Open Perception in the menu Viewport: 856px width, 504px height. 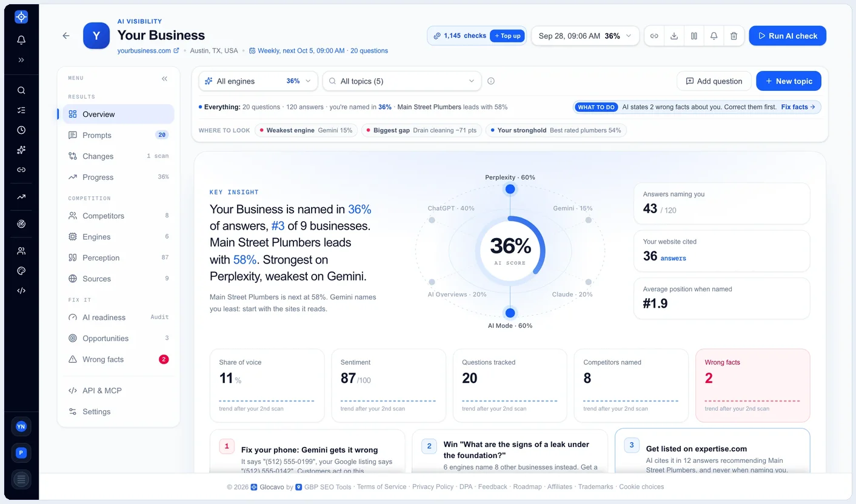pos(118,257)
